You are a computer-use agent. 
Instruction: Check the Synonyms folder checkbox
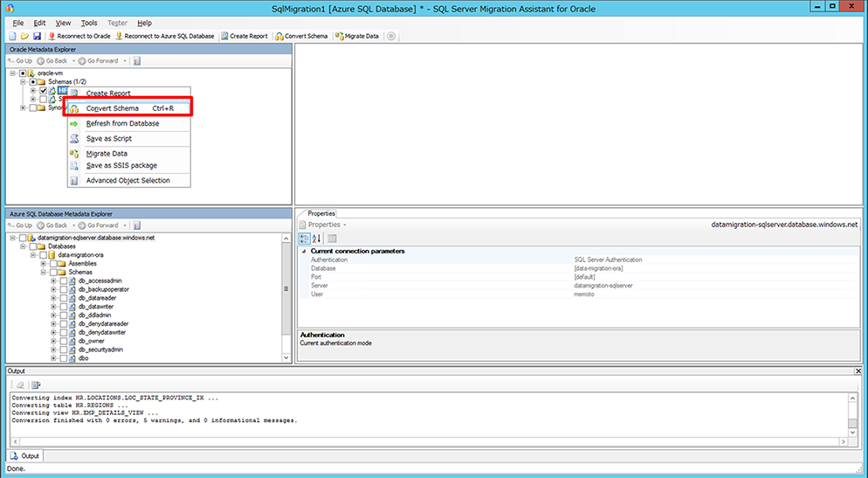pyautogui.click(x=33, y=107)
